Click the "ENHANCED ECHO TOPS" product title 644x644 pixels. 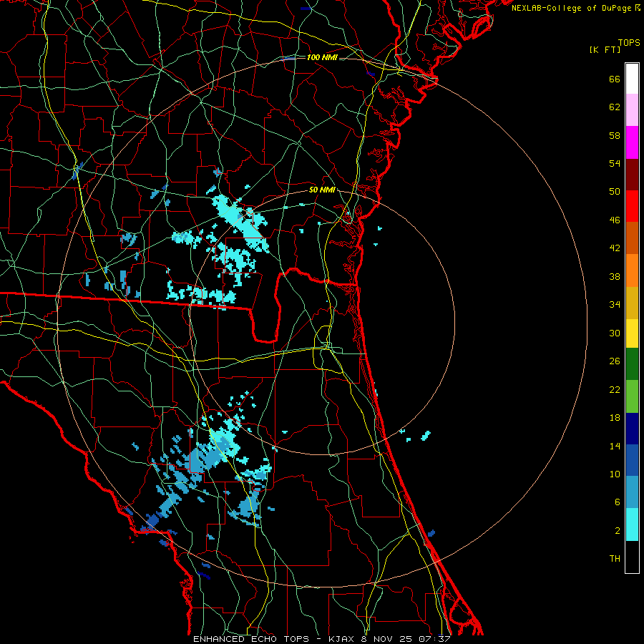(x=251, y=639)
